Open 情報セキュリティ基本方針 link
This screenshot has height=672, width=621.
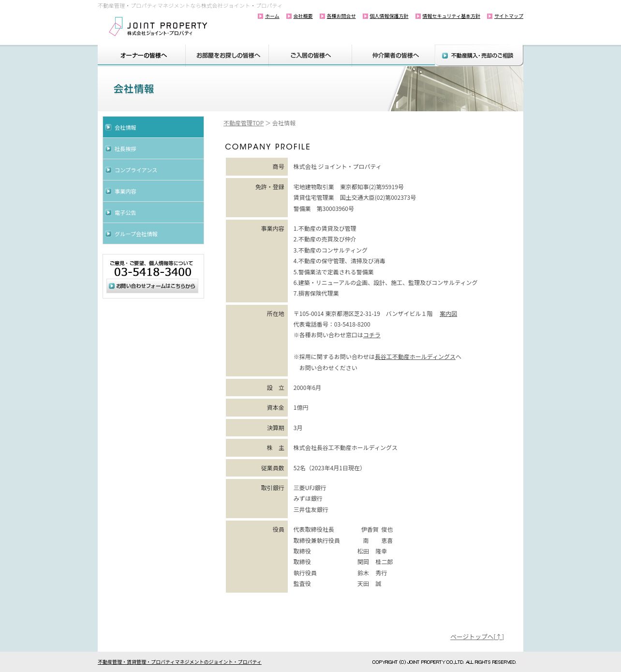pos(451,16)
